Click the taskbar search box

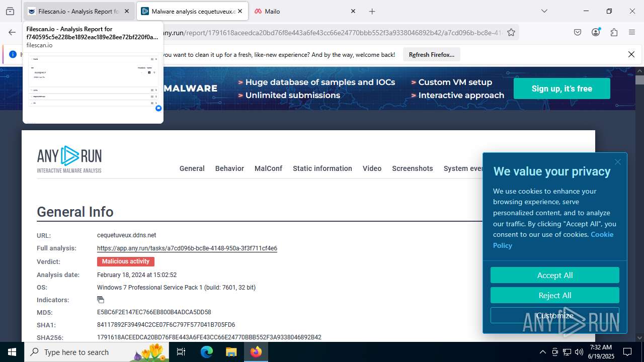click(x=97, y=352)
